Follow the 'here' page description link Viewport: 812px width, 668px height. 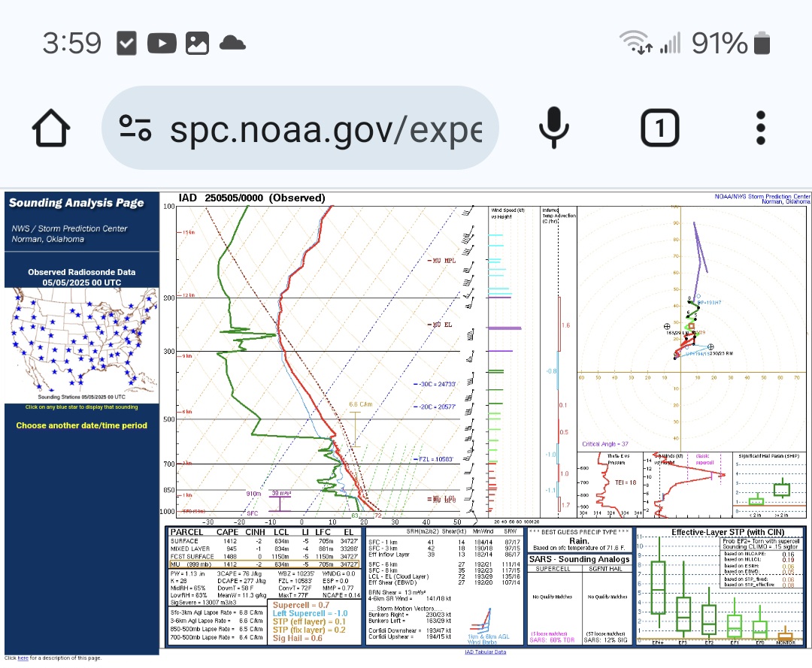point(23,658)
